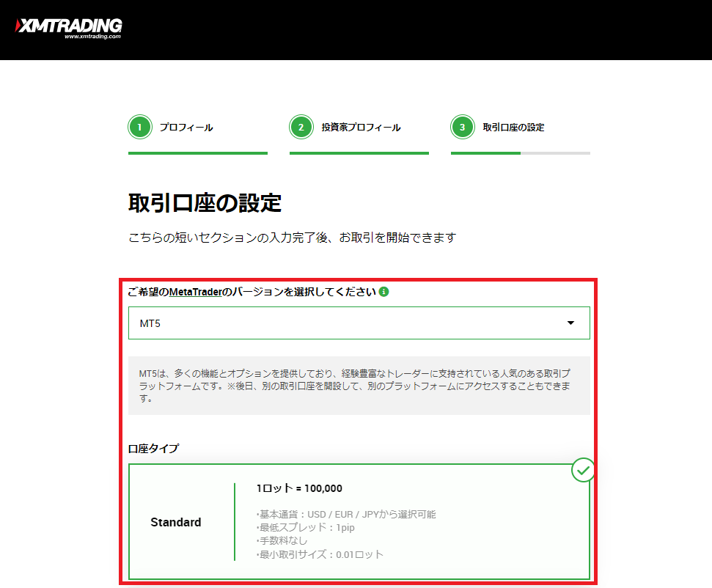Click the green info icon beside MetaTrader label

(383, 292)
